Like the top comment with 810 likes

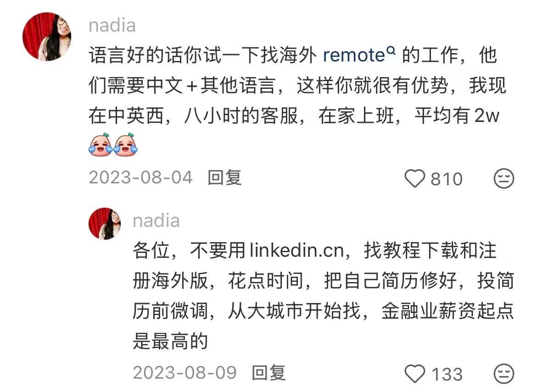click(x=415, y=178)
